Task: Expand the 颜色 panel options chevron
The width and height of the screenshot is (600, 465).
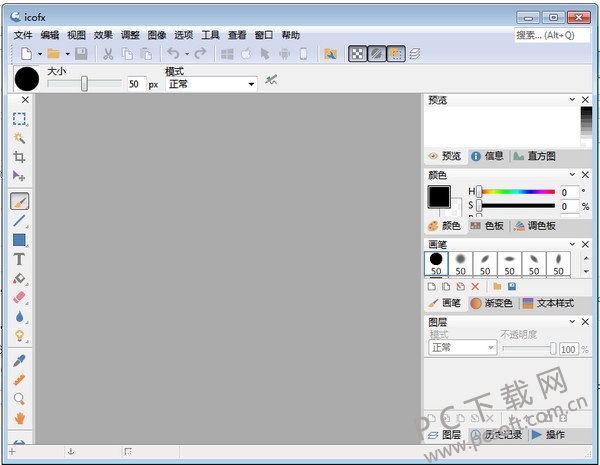Action: [x=572, y=175]
